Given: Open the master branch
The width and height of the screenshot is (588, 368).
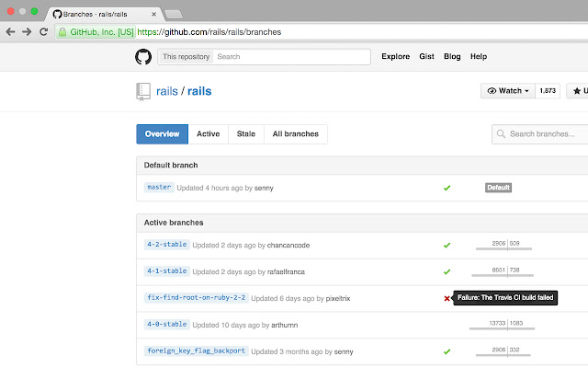Looking at the screenshot, I should 159,187.
